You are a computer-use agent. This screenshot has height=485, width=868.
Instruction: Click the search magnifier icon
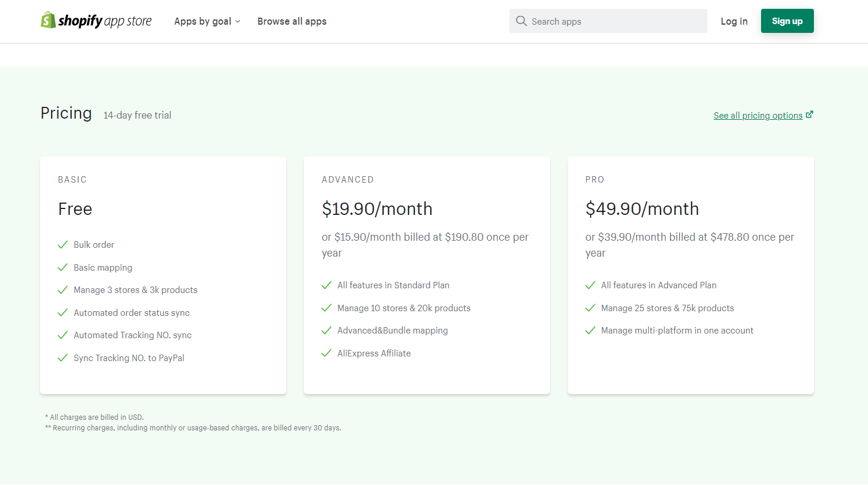click(521, 21)
